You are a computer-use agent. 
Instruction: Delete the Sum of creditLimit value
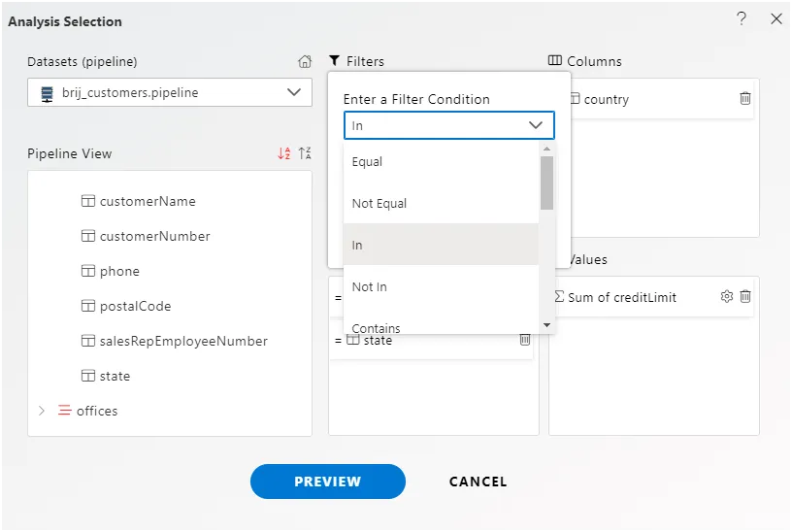coord(745,297)
